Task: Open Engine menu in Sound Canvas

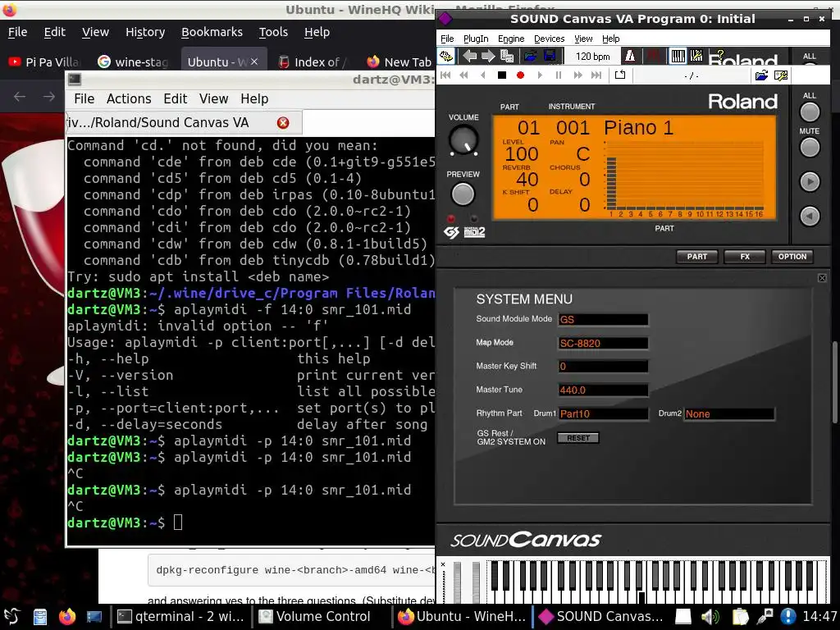Action: pos(511,39)
